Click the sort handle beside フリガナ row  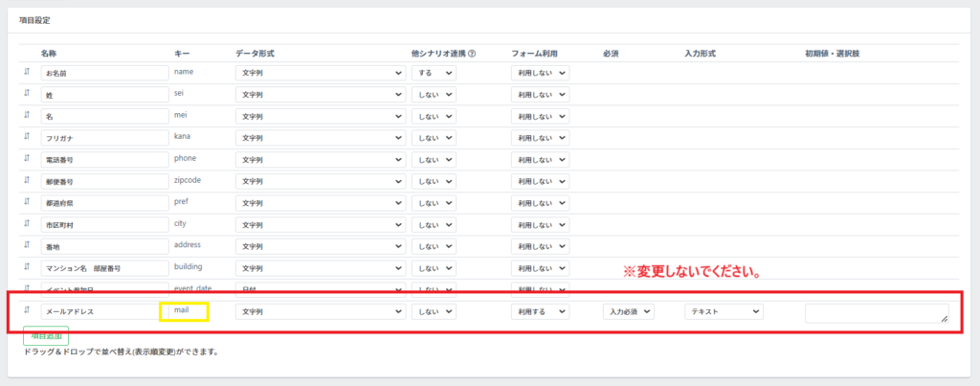tap(27, 137)
